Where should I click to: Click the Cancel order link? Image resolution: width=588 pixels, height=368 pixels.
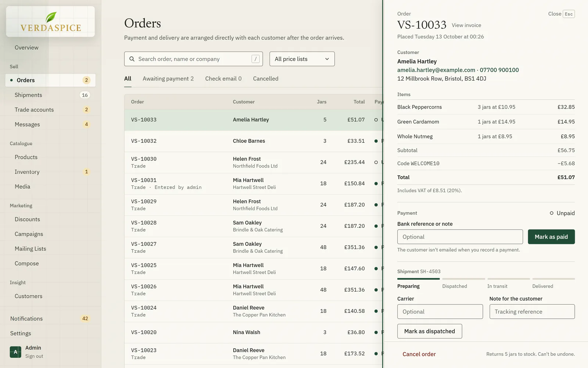click(x=419, y=354)
